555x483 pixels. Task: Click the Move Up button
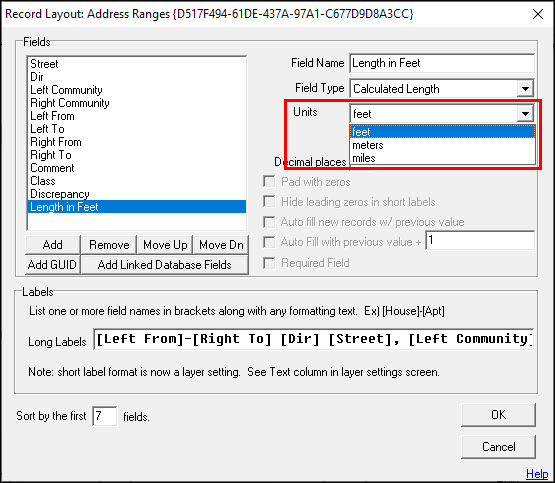click(x=165, y=245)
